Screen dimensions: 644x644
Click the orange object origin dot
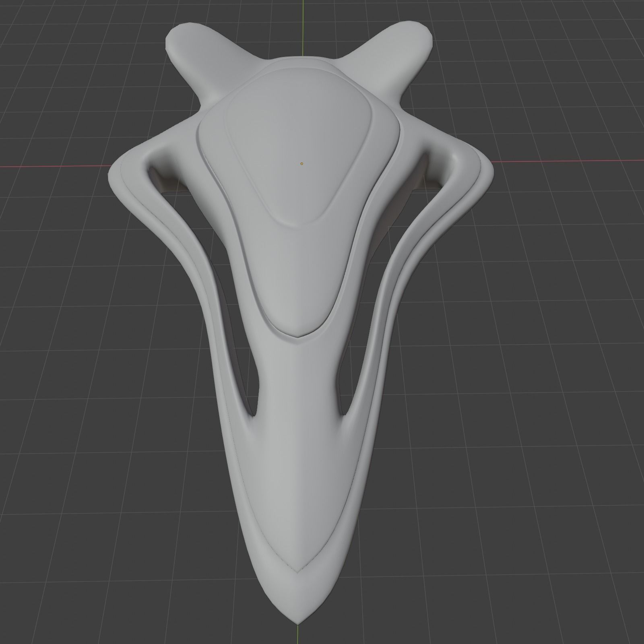click(301, 164)
